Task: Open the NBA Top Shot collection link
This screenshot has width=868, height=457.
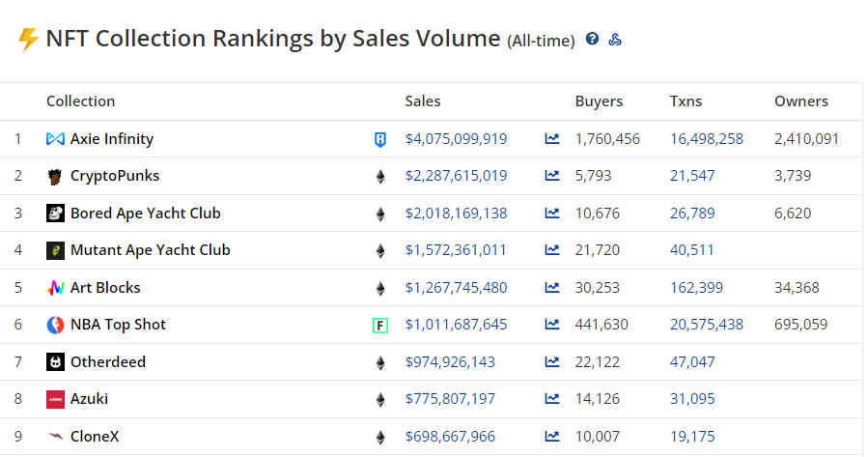Action: coord(118,324)
